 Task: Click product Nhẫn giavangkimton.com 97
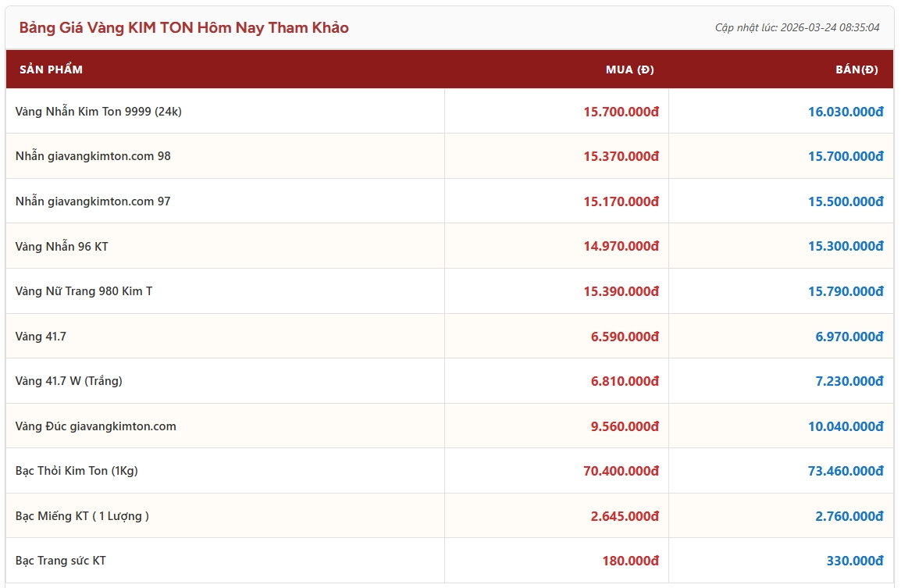[93, 201]
